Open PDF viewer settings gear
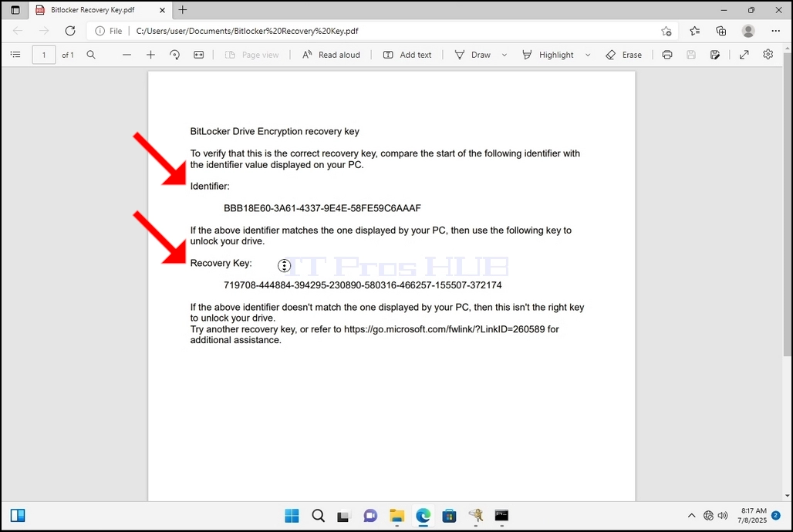793x532 pixels. tap(768, 54)
